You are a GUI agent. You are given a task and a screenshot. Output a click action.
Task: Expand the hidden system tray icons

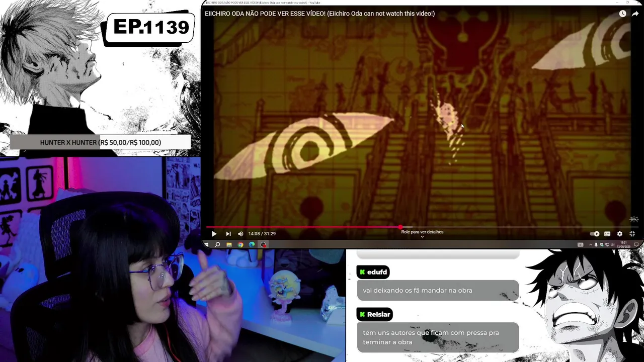coord(591,245)
